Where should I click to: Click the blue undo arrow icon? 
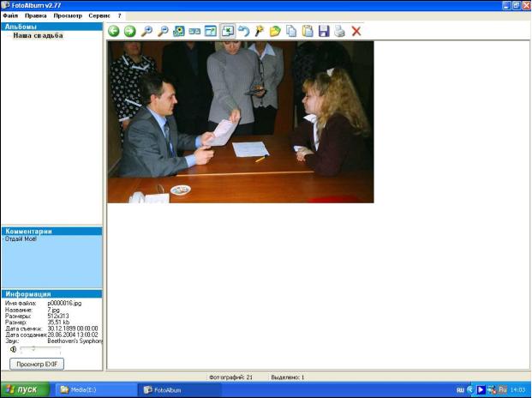coord(243,31)
